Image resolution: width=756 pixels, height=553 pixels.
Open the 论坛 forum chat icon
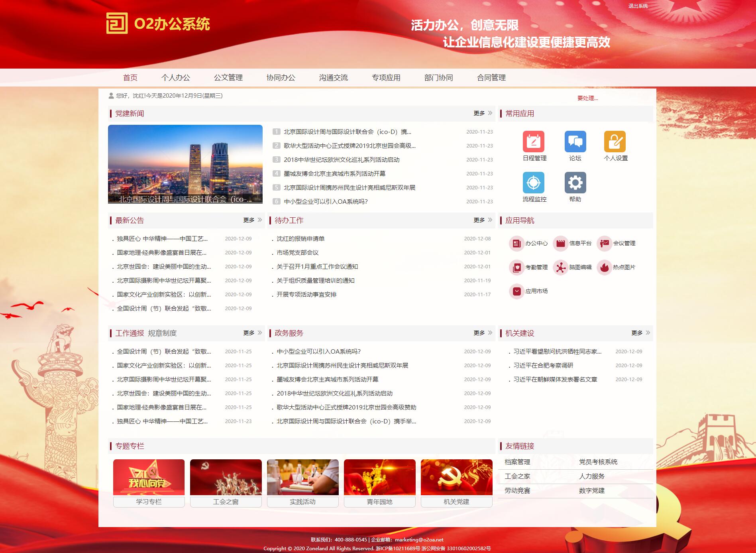pos(575,142)
